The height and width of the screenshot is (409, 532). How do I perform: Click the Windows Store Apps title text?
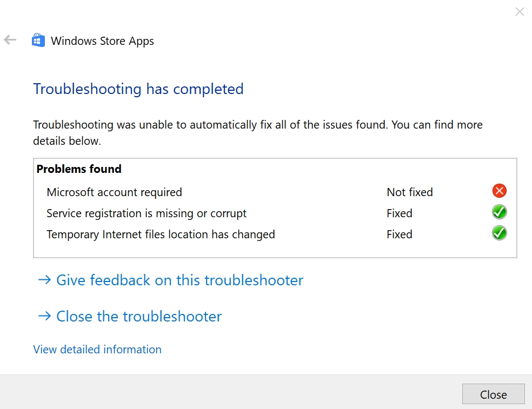pyautogui.click(x=103, y=41)
